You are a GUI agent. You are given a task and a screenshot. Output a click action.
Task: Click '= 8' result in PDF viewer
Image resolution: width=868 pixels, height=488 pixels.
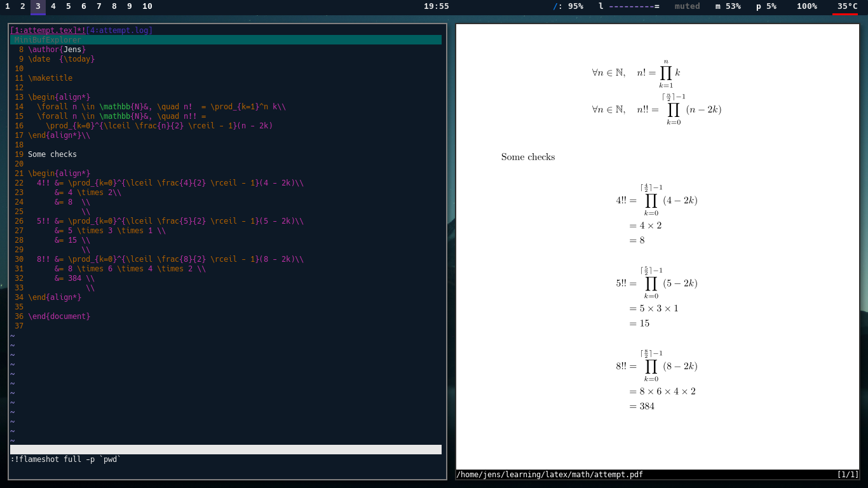pos(637,240)
